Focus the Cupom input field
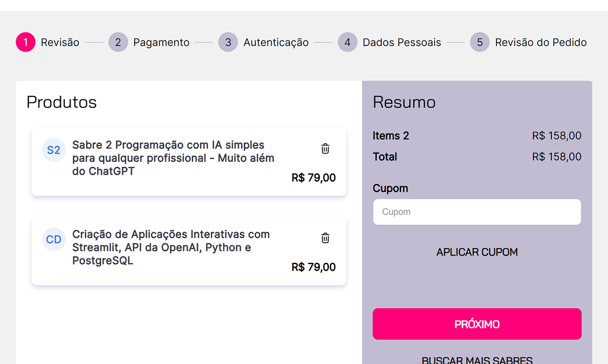This screenshot has height=364, width=608. pyautogui.click(x=477, y=212)
